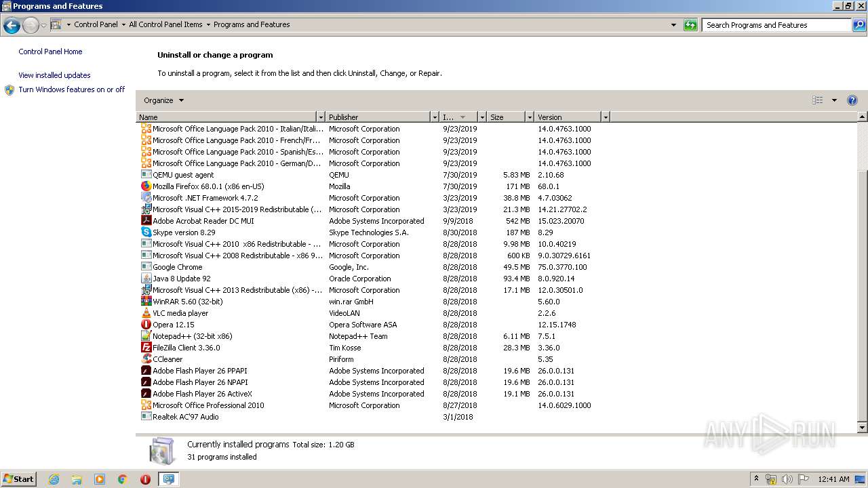Click the vertical scrollbar up arrow
Viewport: 868px width, 488px height.
tap(863, 117)
